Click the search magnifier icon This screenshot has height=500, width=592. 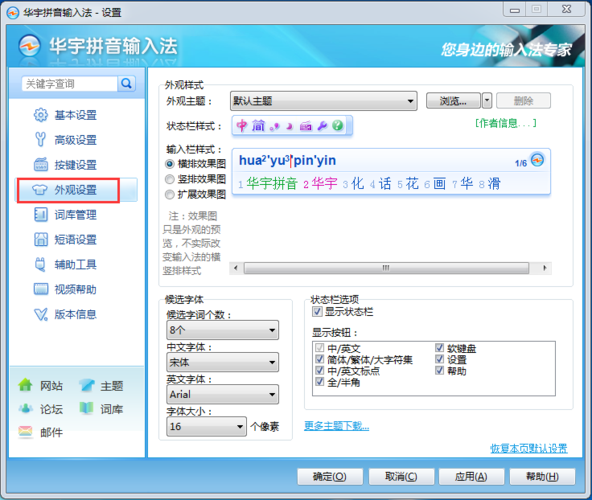(x=126, y=83)
